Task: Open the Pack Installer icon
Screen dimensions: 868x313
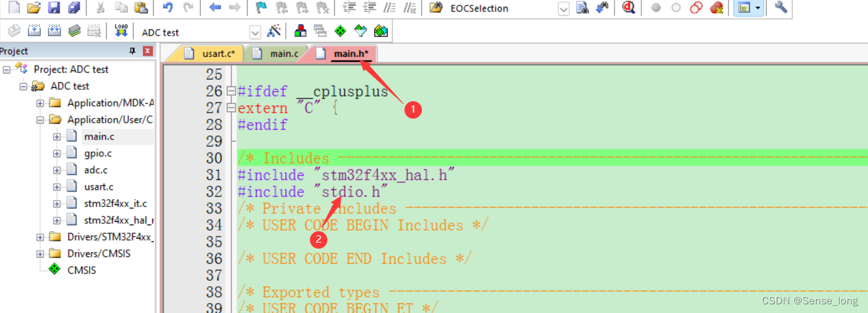Action: tap(381, 31)
